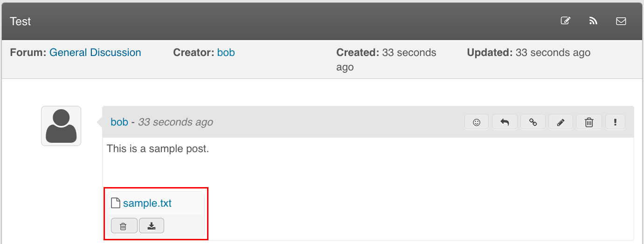Click the post's 33 seconds ago timestamp
644x244 pixels.
(175, 122)
